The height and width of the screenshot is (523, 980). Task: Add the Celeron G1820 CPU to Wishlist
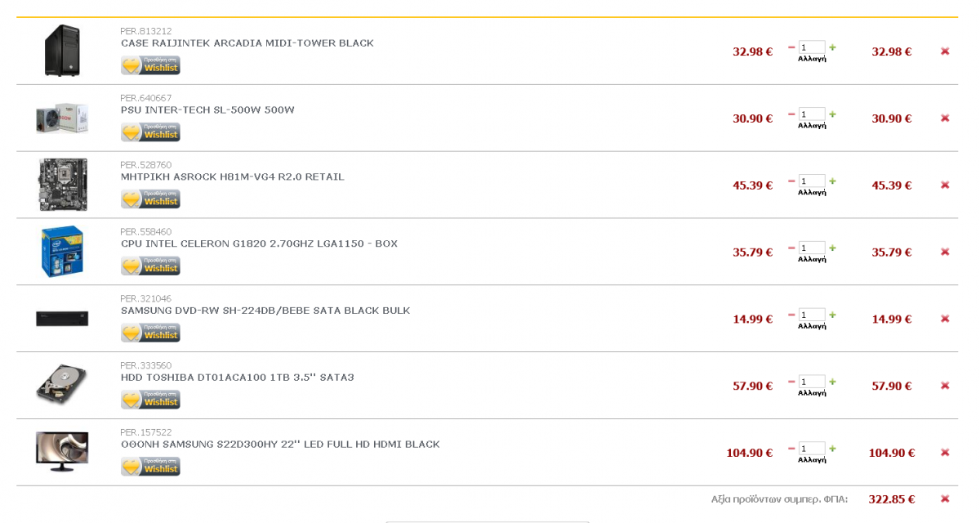tap(150, 266)
